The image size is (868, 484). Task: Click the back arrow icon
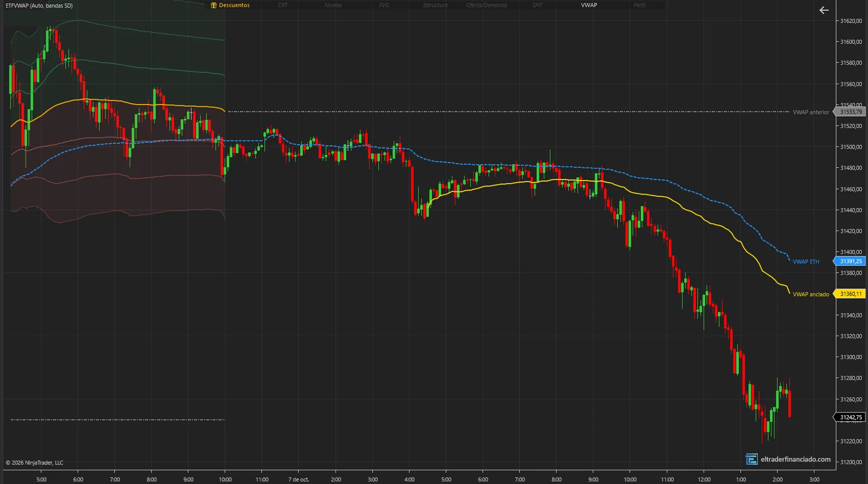point(824,10)
